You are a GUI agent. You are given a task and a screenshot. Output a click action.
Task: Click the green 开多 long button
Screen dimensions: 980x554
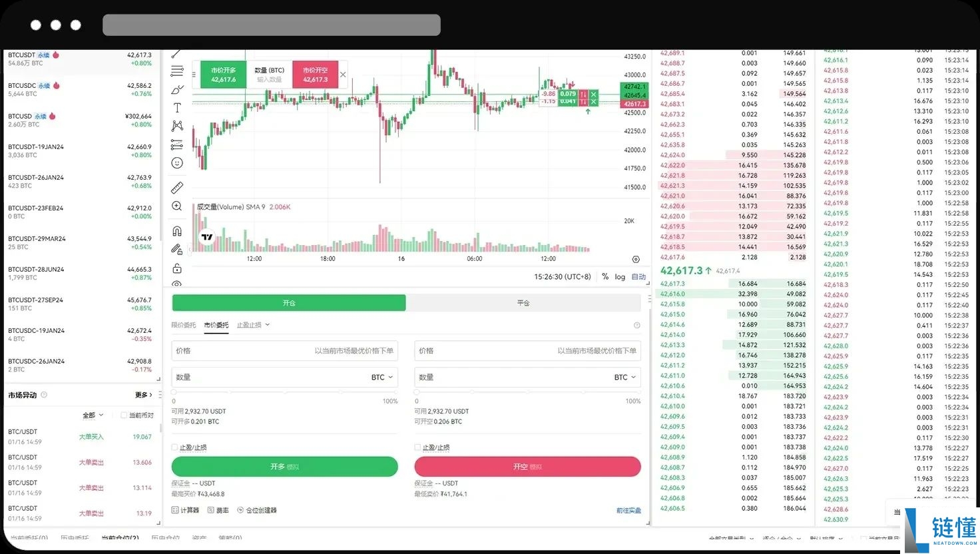click(284, 466)
